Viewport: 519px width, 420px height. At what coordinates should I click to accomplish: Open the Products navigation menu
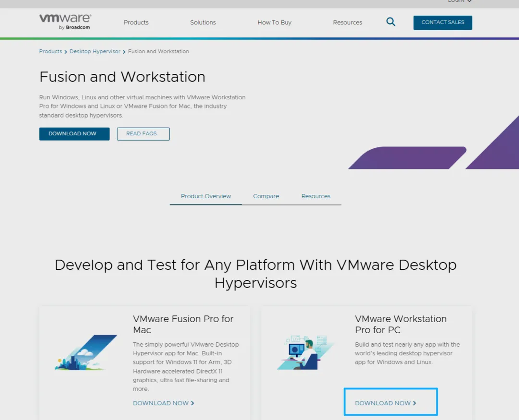point(136,23)
